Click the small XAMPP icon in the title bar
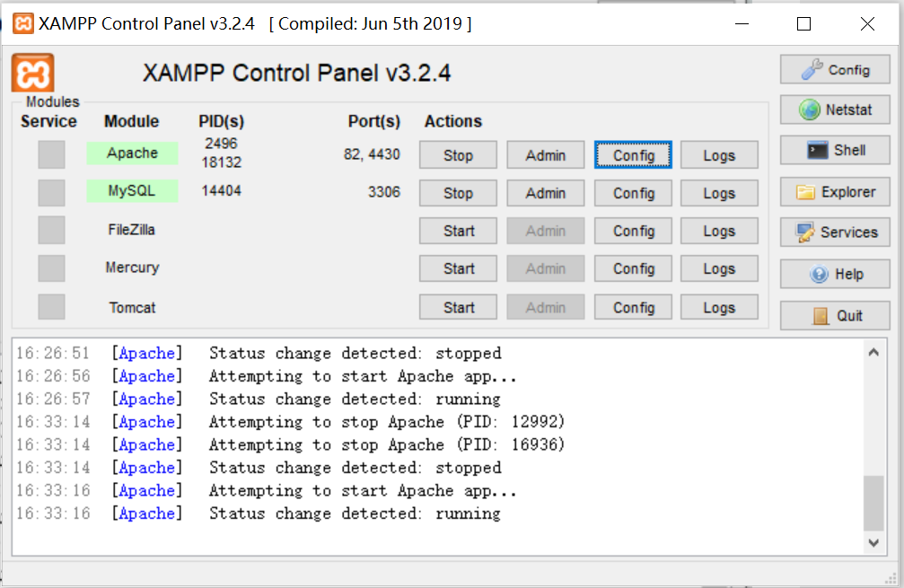The height and width of the screenshot is (588, 904). (x=23, y=23)
